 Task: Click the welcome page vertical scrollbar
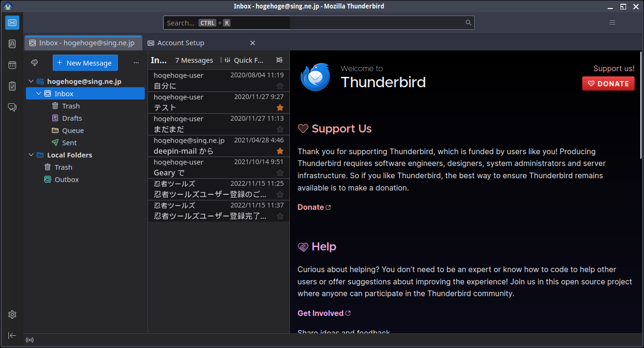[640, 105]
